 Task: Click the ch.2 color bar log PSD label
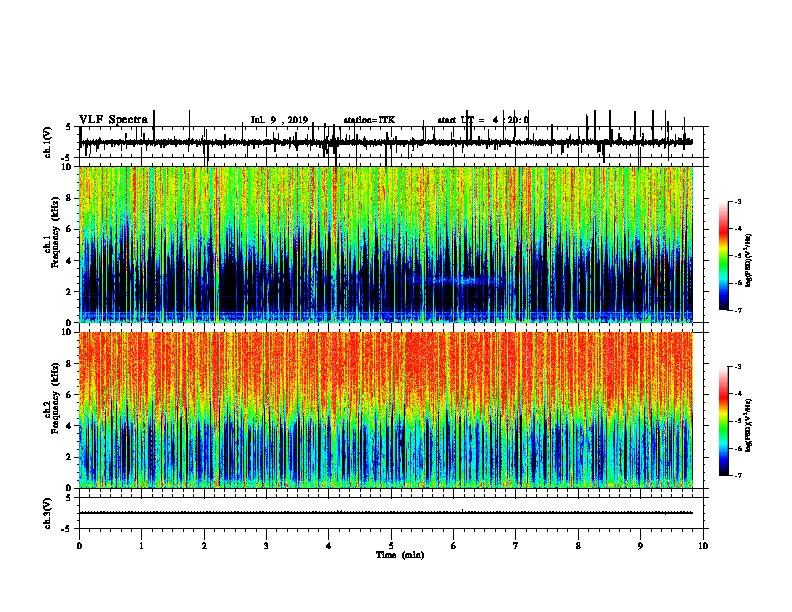pyautogui.click(x=748, y=426)
